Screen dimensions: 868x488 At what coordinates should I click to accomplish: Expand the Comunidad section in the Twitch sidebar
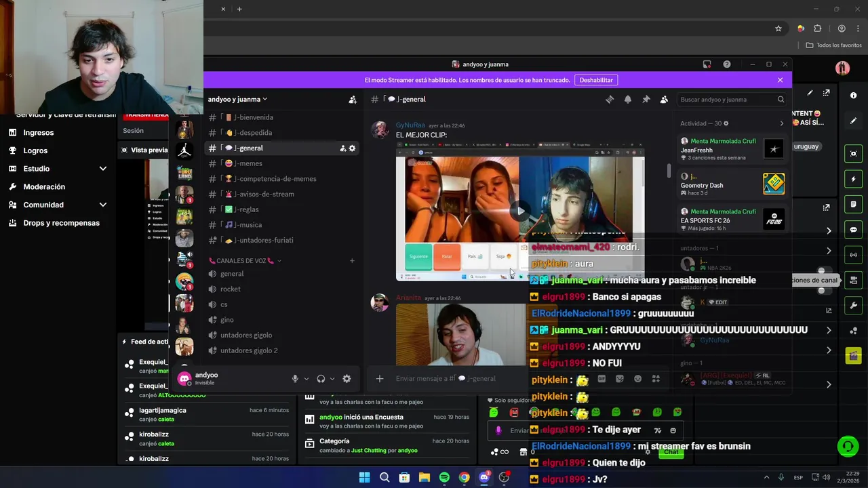tap(103, 205)
